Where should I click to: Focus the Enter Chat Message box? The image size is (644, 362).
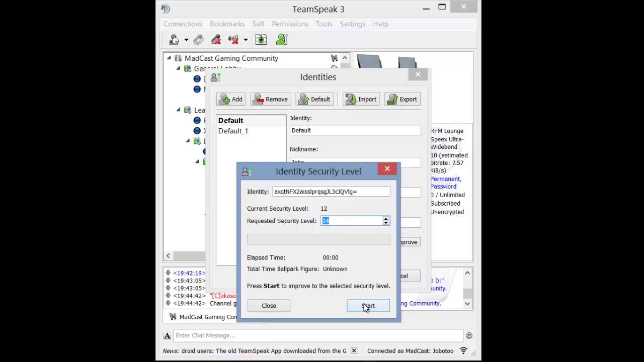318,335
